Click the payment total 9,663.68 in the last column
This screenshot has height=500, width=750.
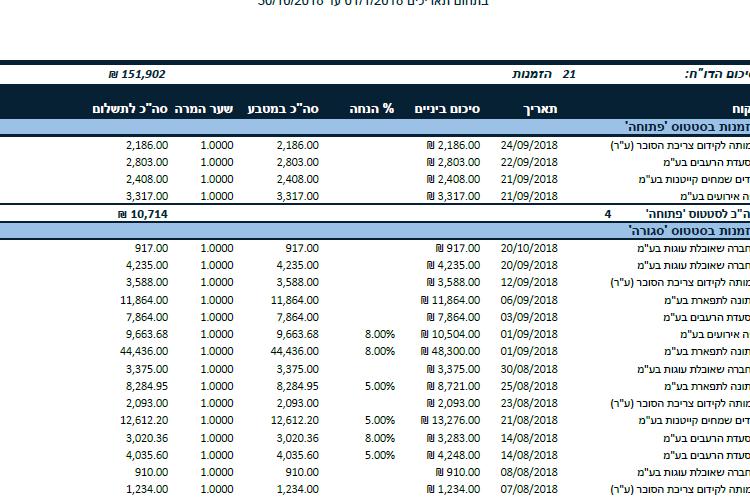pyautogui.click(x=147, y=334)
